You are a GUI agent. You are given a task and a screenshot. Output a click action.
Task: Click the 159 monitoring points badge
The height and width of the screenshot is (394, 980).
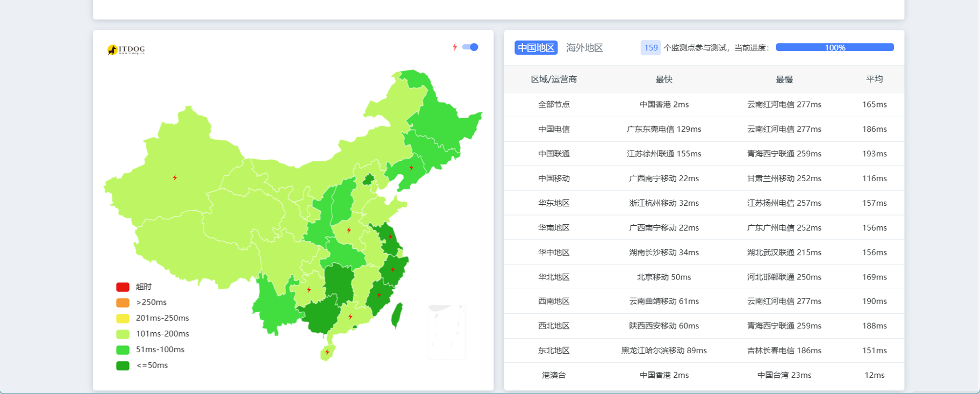[x=650, y=48]
